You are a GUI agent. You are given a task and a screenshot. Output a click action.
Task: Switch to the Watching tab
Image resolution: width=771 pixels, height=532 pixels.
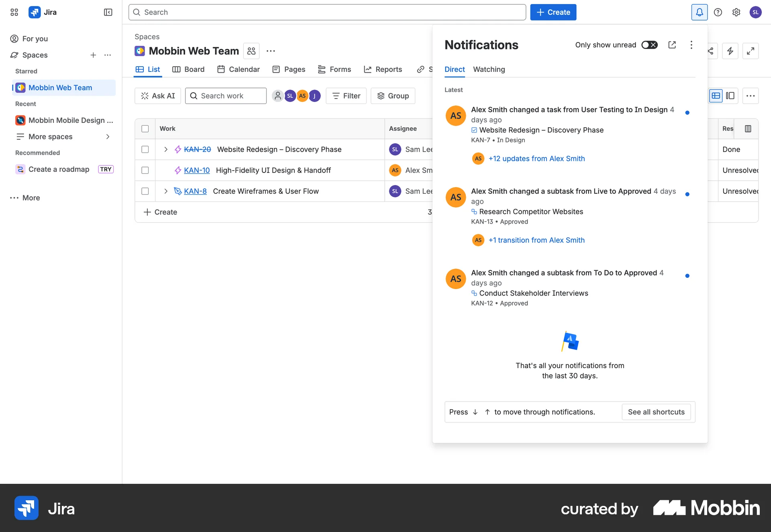click(x=489, y=69)
